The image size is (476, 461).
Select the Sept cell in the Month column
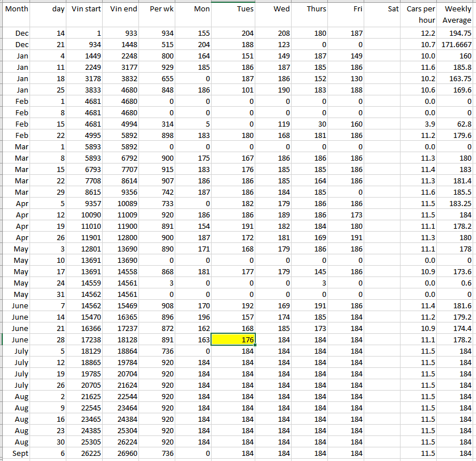17,453
